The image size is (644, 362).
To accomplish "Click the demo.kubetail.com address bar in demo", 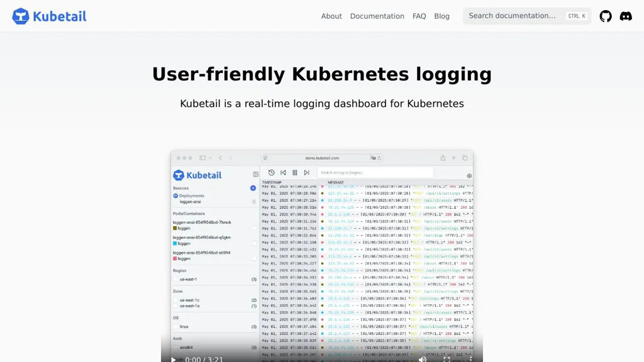I will tap(322, 158).
